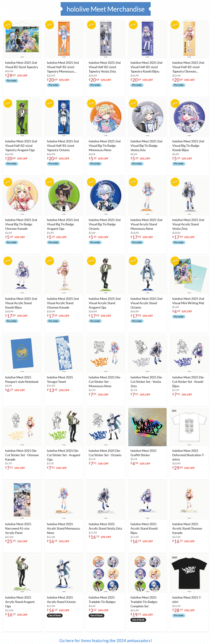Click the NEW badge on Vestia Zeta tapestry
The width and height of the screenshot is (211, 644).
click(91, 25)
